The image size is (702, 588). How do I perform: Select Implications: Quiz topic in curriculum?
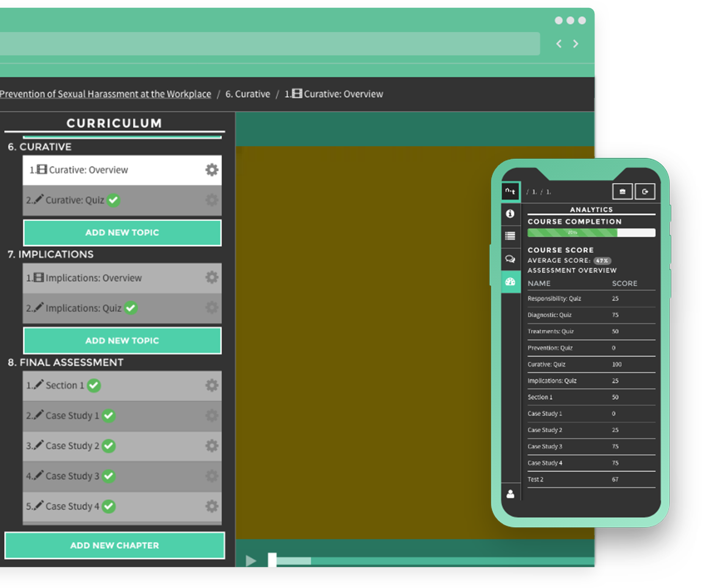coord(83,308)
